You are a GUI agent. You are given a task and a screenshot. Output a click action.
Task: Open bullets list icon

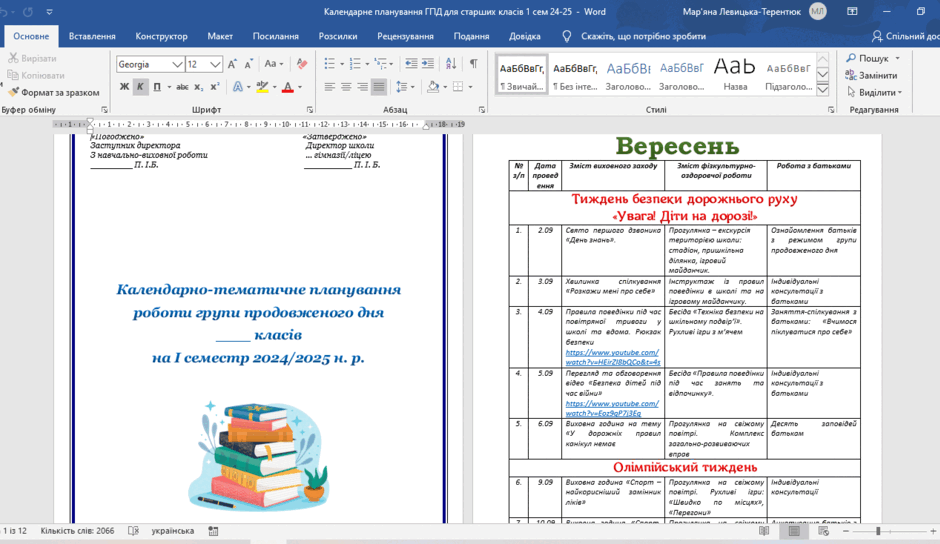click(330, 64)
